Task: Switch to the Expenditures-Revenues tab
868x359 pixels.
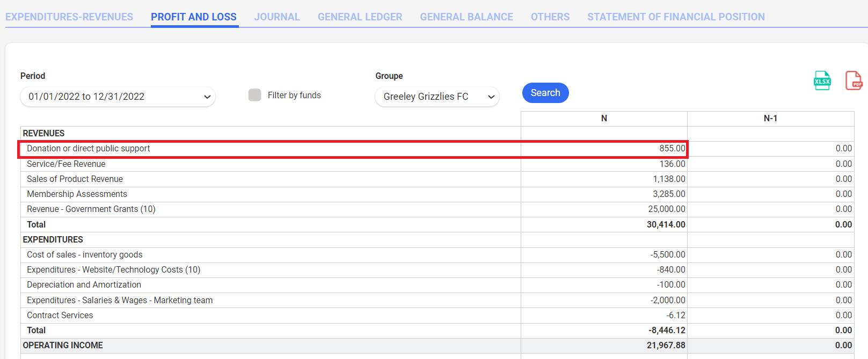Action: coord(69,17)
